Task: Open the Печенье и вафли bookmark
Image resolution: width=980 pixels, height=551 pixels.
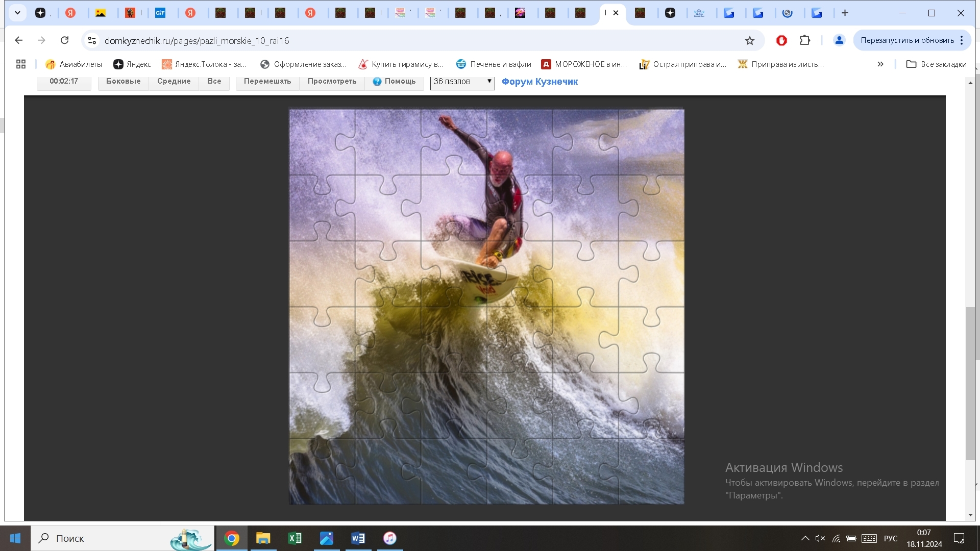Action: coord(494,64)
